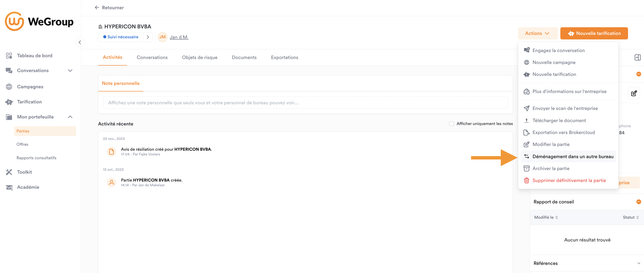Click the Toolkit crossed tools icon

(9, 172)
